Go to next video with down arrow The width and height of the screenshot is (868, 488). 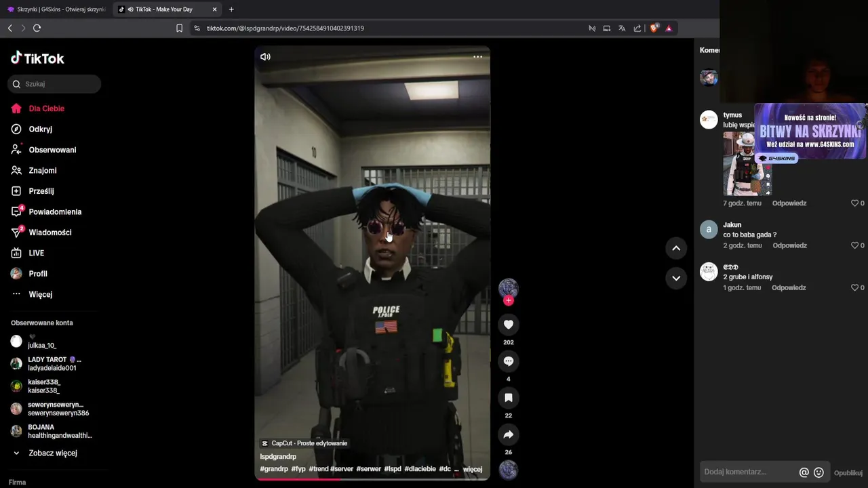tap(676, 278)
